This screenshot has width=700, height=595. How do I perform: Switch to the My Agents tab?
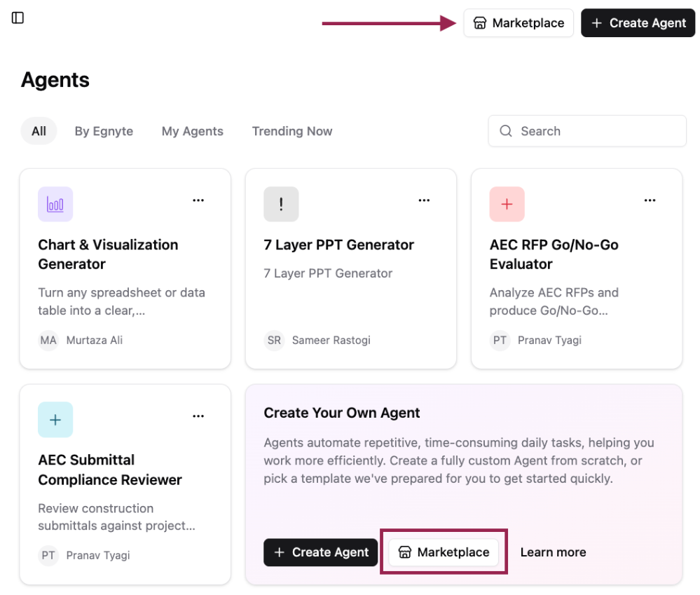point(193,131)
